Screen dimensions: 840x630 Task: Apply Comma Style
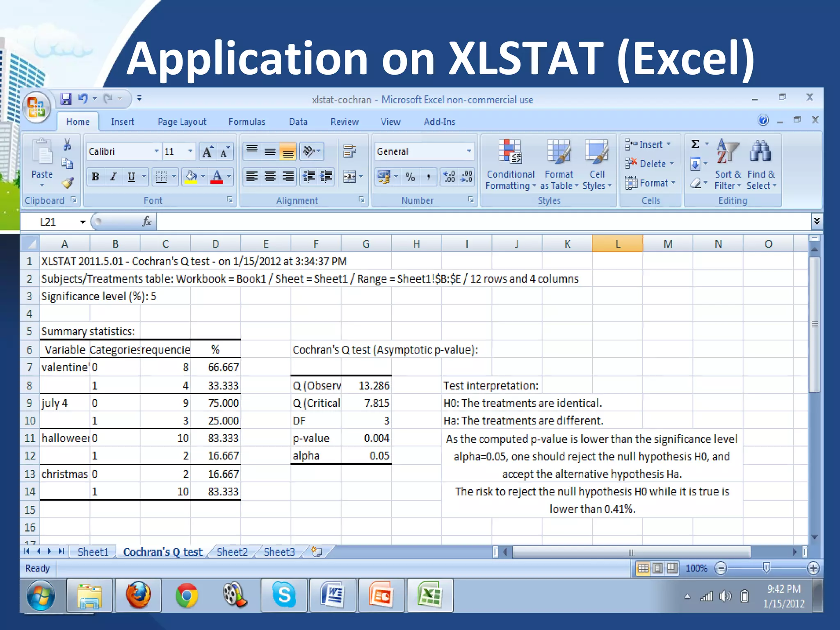(428, 177)
